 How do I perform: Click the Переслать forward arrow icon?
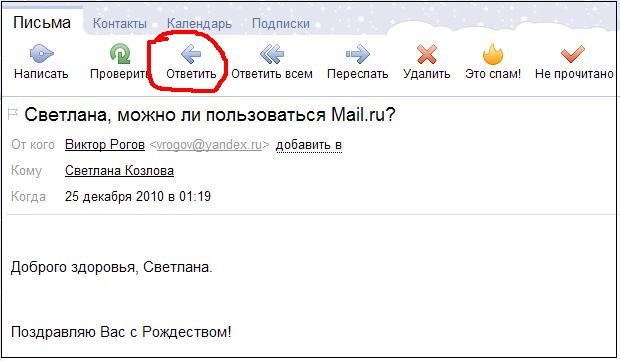pyautogui.click(x=357, y=54)
